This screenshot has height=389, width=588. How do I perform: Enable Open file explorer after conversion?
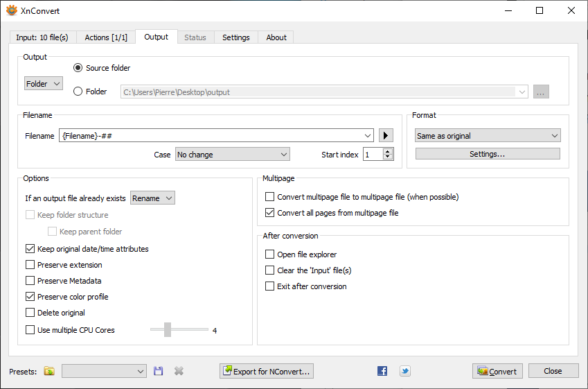tap(270, 254)
